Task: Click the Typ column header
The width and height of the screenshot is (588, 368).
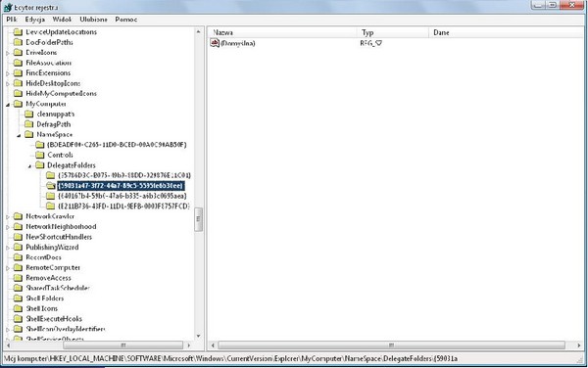Action: point(393,32)
